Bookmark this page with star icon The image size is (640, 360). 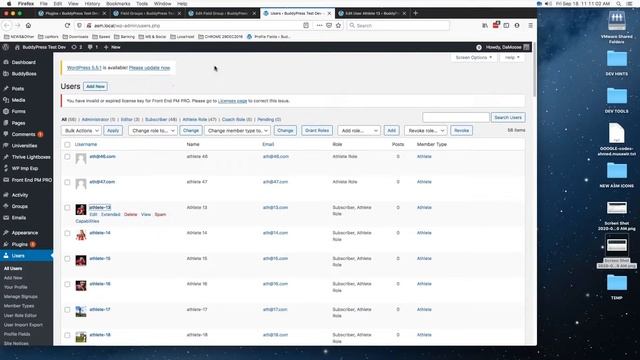pyautogui.click(x=338, y=25)
